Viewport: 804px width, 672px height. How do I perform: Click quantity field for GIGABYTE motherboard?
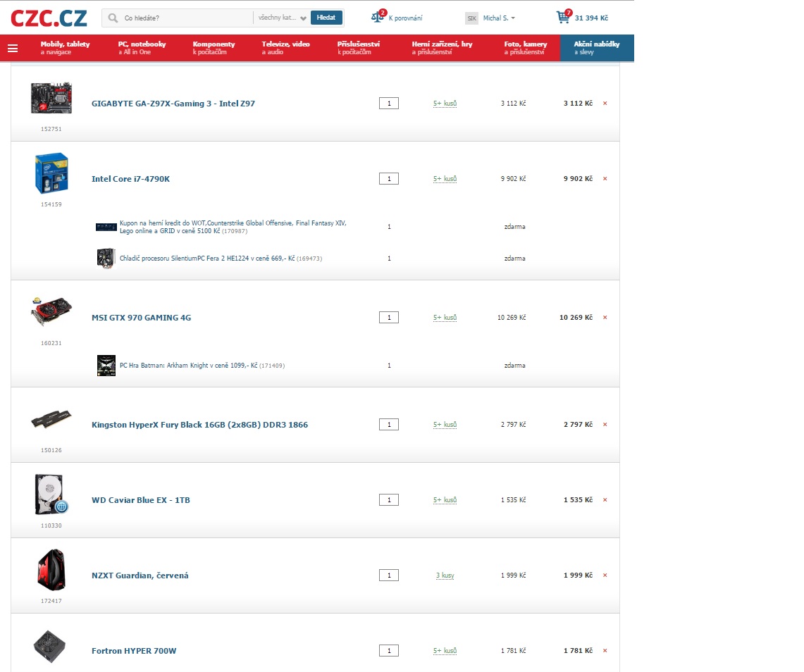point(389,104)
